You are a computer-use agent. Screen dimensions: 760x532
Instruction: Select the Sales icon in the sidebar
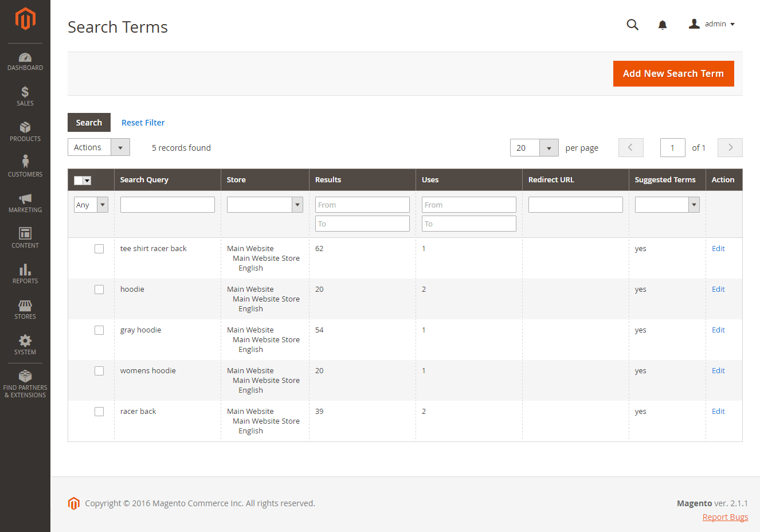tap(25, 96)
